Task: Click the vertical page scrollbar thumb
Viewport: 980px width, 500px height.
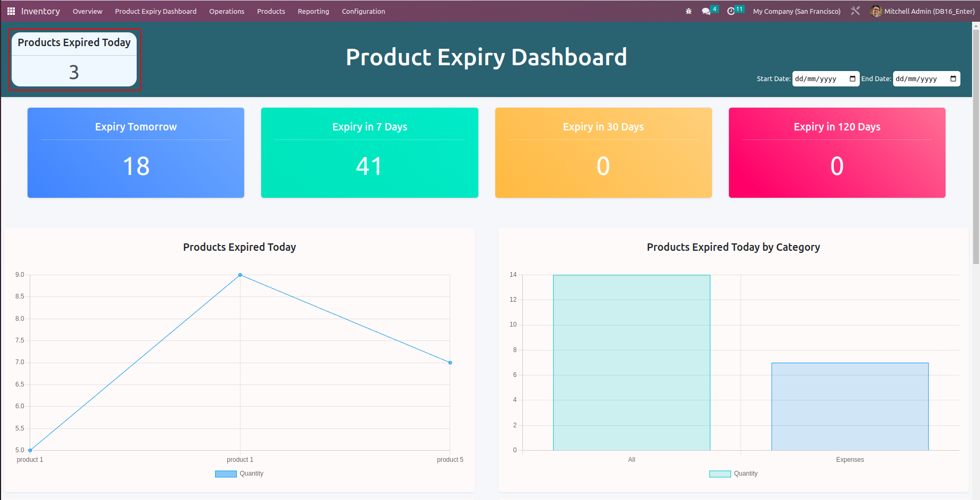Action: (x=976, y=143)
